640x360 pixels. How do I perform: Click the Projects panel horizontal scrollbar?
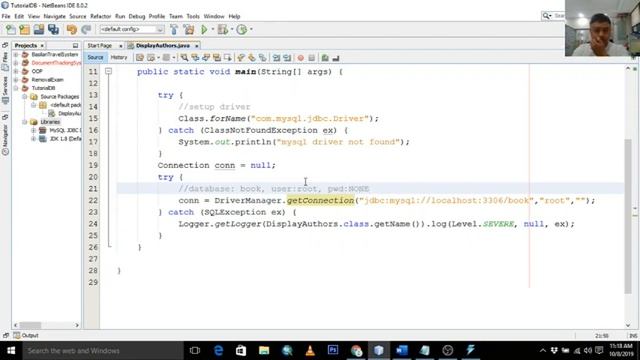(x=31, y=325)
